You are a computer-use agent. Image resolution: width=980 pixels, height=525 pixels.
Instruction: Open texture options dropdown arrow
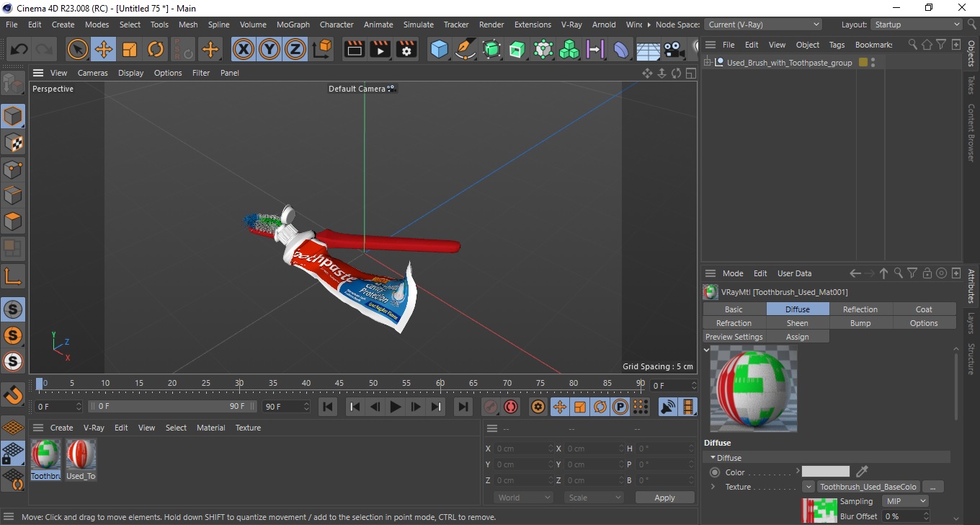(808, 487)
